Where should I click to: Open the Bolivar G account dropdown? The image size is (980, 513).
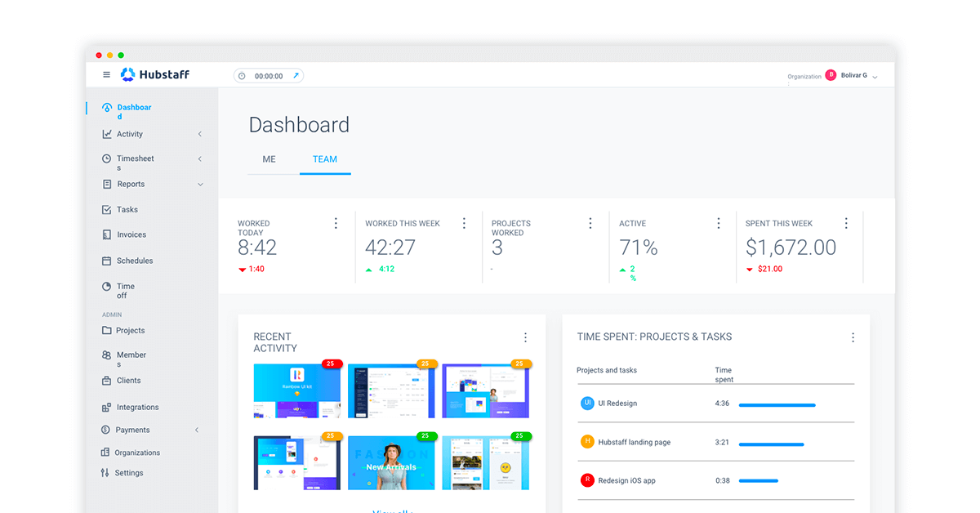point(875,77)
